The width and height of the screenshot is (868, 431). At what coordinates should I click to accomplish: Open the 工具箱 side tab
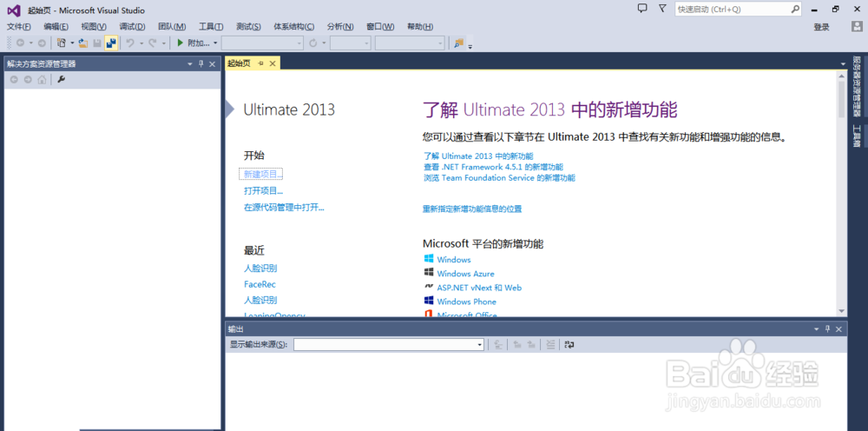[857, 136]
